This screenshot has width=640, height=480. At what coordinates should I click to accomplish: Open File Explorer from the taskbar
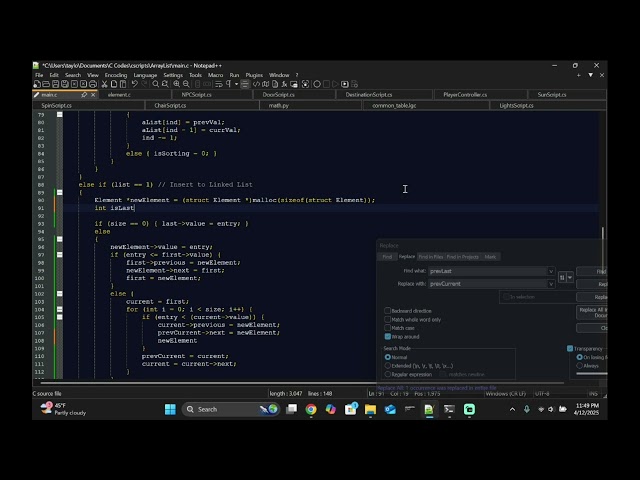pos(371,409)
